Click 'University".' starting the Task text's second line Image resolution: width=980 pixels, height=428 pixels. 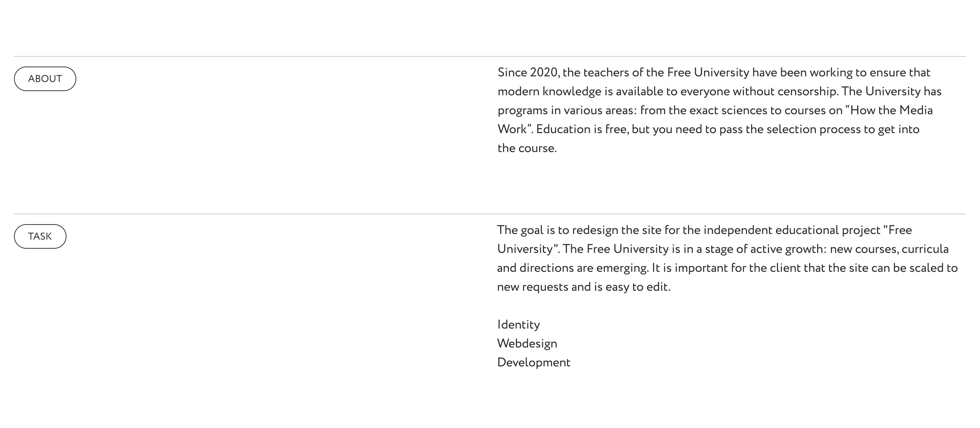click(528, 249)
